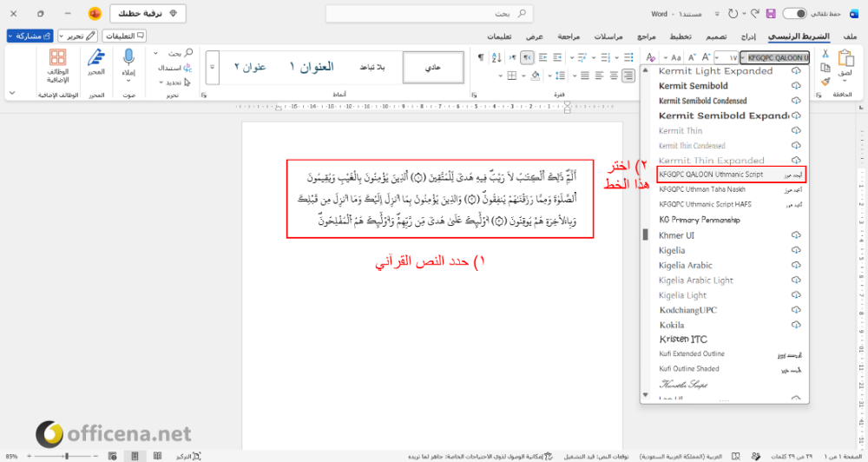Toggle Show/Hide paragraph marks (¶)
Image resolution: width=868 pixels, height=462 pixels.
(481, 57)
